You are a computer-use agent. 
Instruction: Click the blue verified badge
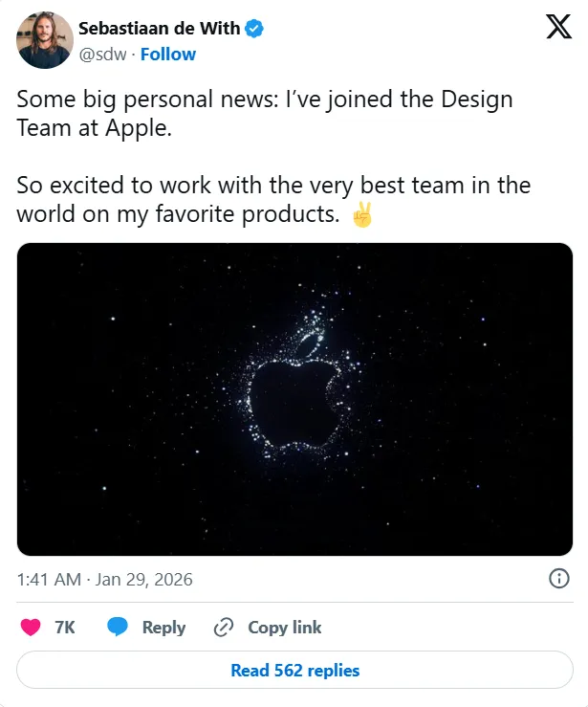[254, 29]
